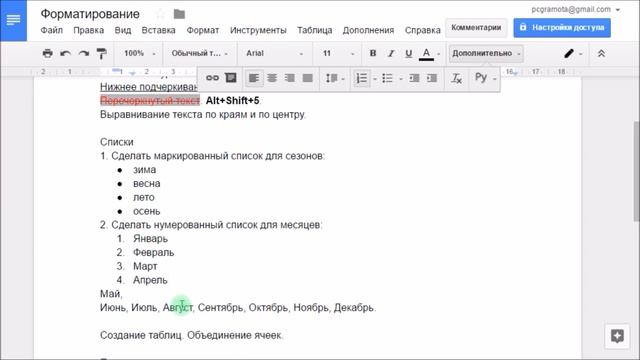This screenshot has height=360, width=640.
Task: Open the editing mode pencil menu
Action: point(573,53)
